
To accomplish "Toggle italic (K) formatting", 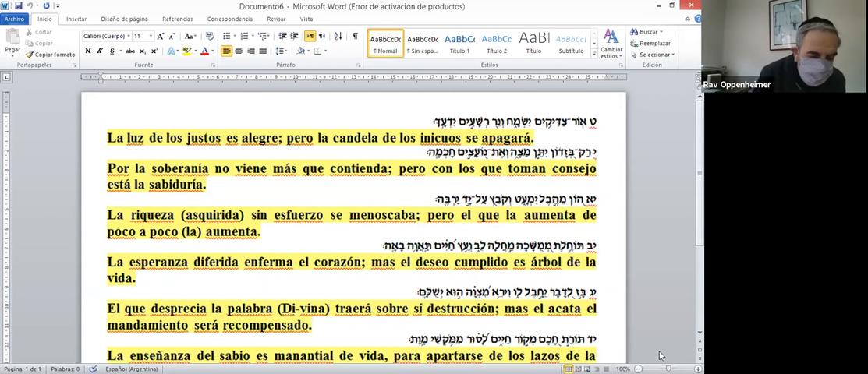I will (100, 51).
